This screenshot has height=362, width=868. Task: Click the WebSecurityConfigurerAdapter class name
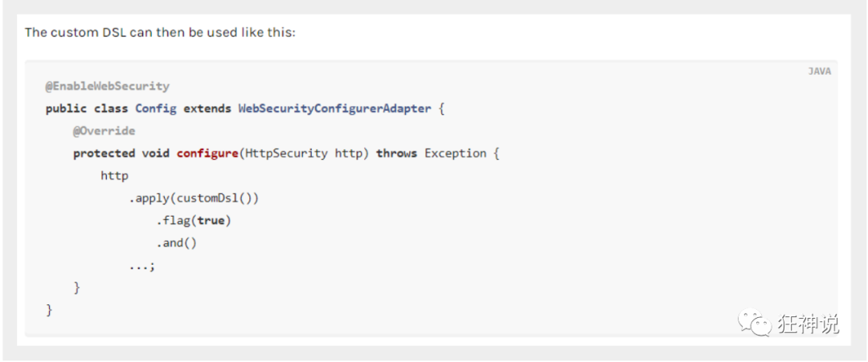(334, 108)
